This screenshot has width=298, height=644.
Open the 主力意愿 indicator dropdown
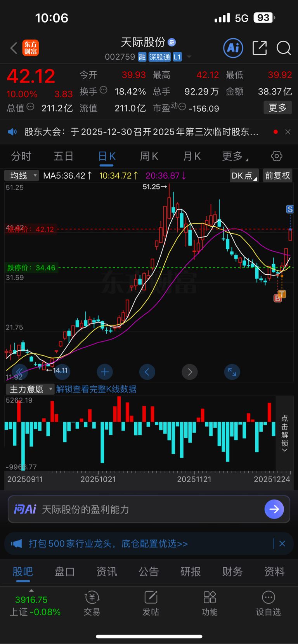click(x=29, y=389)
